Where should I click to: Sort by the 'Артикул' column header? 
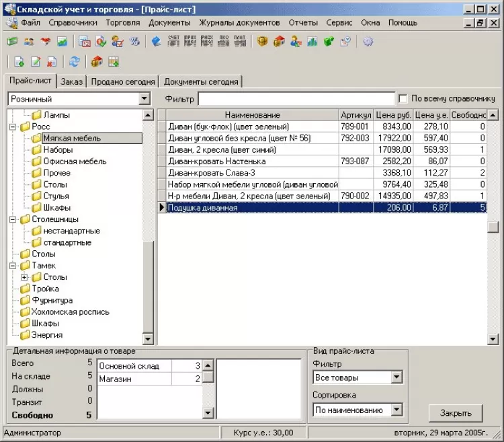[356, 115]
